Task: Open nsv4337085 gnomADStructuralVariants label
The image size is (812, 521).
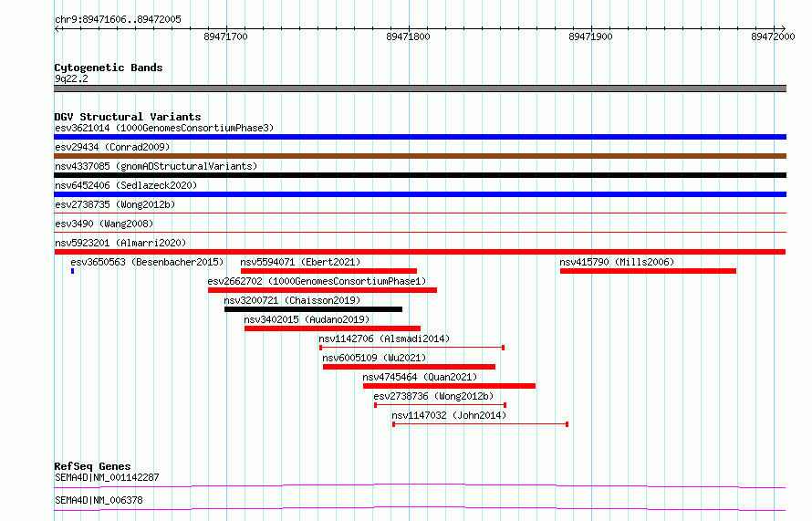Action: tap(156, 166)
